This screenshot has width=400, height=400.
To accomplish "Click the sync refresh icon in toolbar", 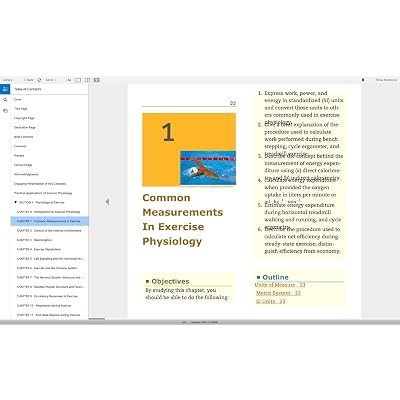I will pyautogui.click(x=39, y=80).
